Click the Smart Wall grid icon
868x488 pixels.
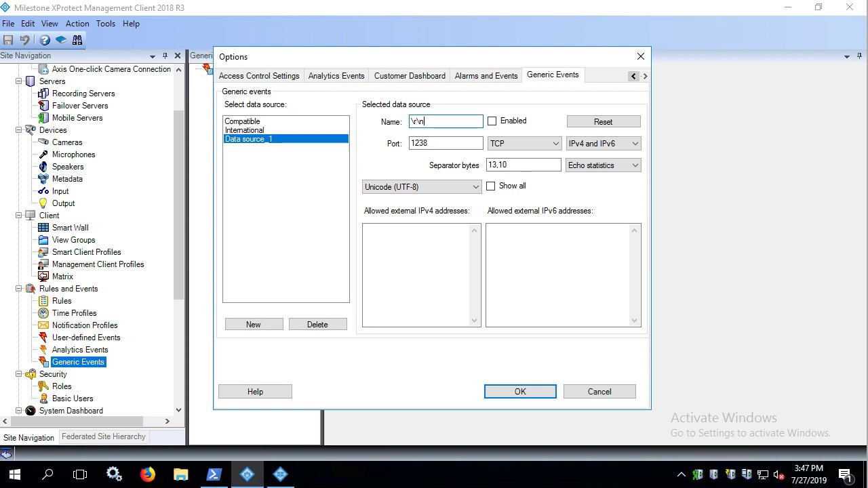(x=43, y=228)
